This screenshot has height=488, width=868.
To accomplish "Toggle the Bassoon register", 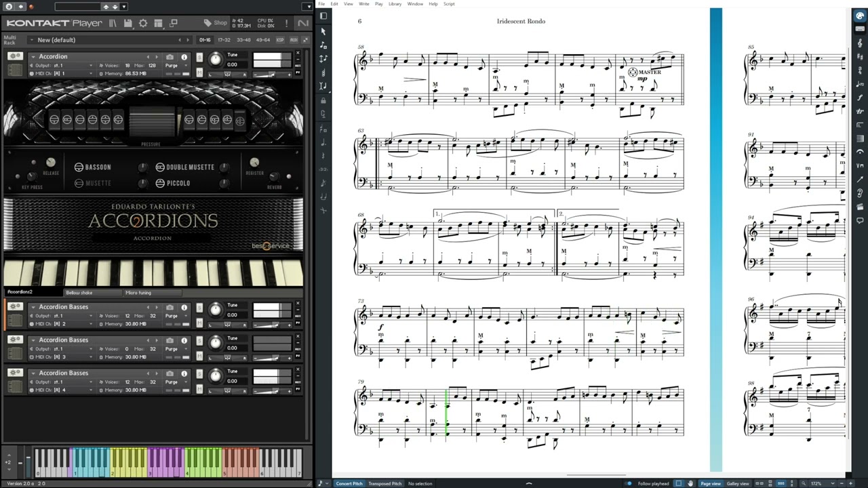I will coord(92,167).
